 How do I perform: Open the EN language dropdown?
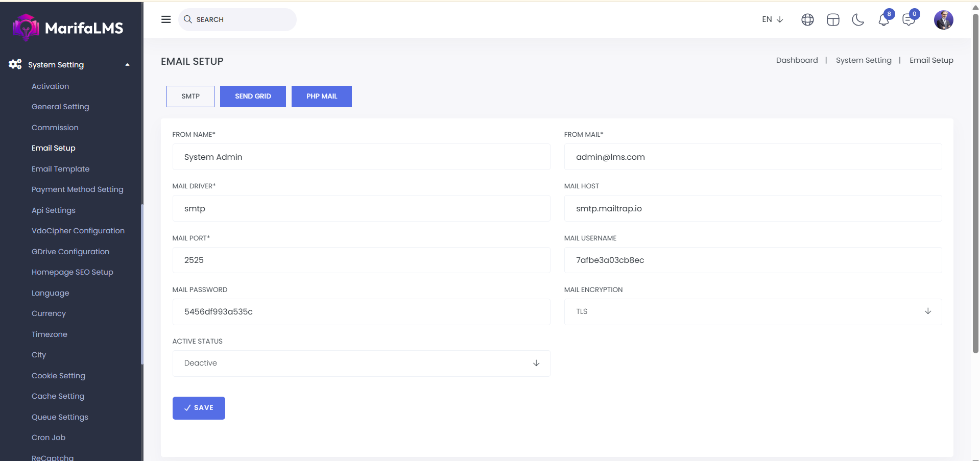pos(772,19)
